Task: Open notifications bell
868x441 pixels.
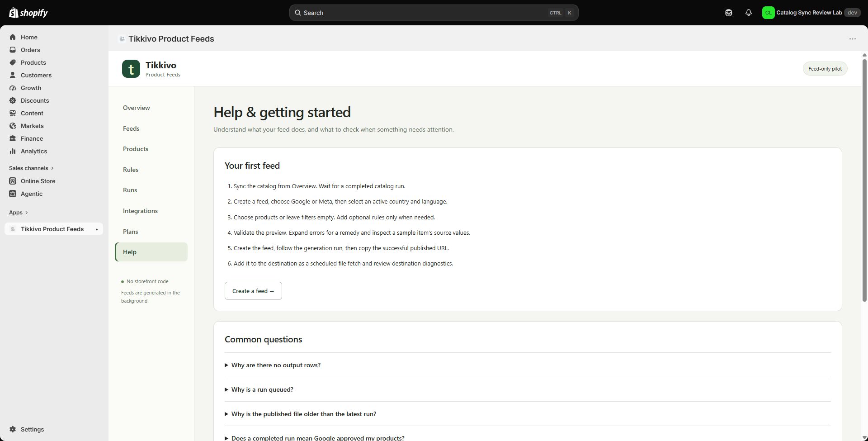Action: pyautogui.click(x=748, y=13)
